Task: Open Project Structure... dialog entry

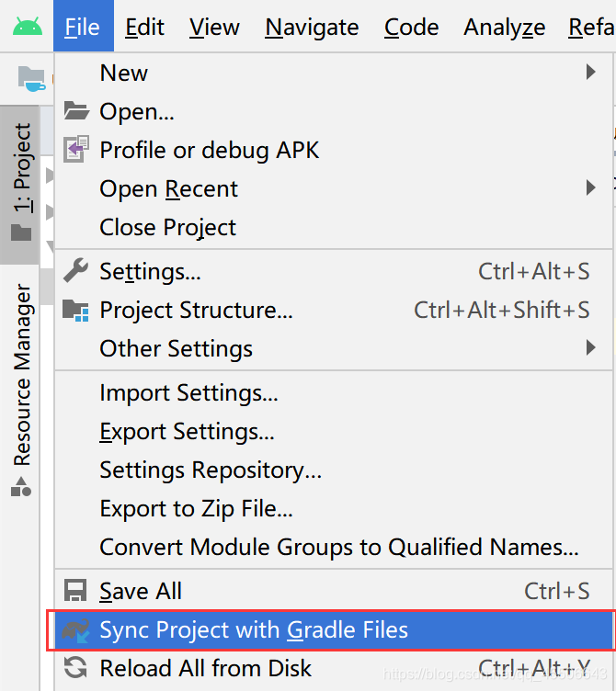Action: coord(334,310)
